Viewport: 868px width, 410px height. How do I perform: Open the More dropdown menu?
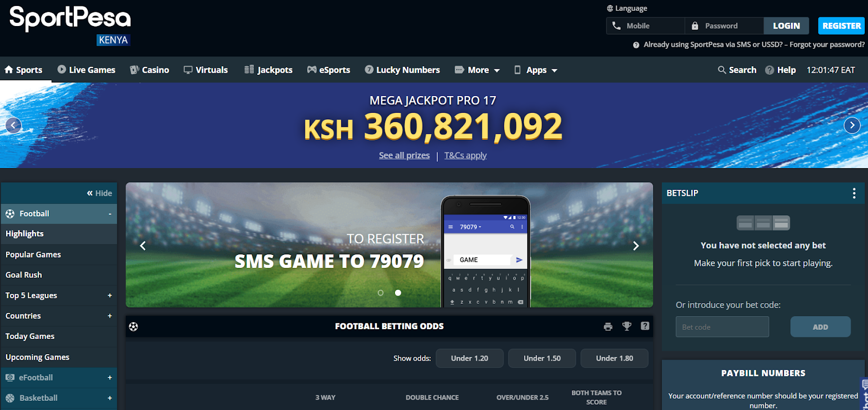pyautogui.click(x=477, y=70)
